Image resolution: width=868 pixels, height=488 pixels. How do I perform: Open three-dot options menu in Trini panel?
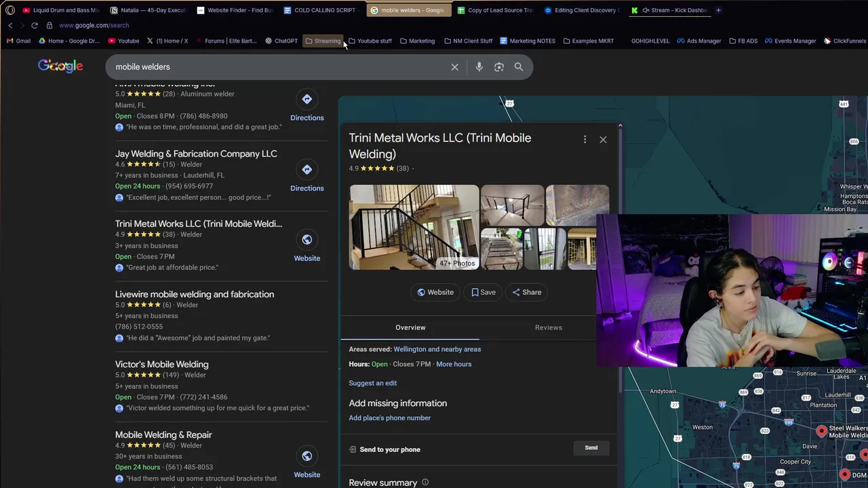click(x=585, y=140)
